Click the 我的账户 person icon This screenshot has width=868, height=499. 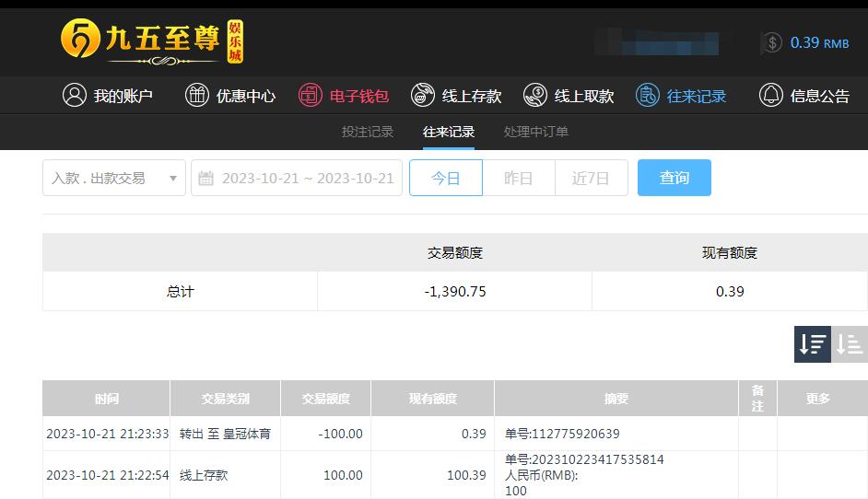click(75, 95)
